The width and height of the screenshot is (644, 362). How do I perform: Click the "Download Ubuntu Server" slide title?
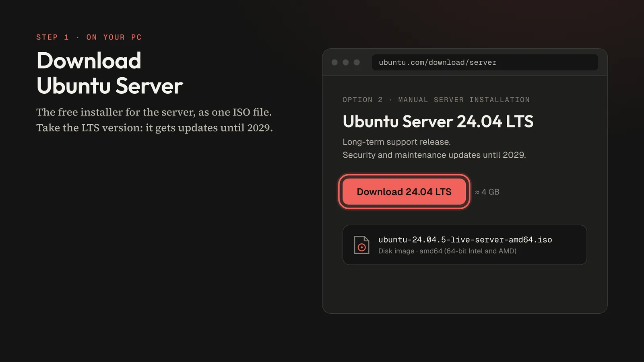coord(109,73)
